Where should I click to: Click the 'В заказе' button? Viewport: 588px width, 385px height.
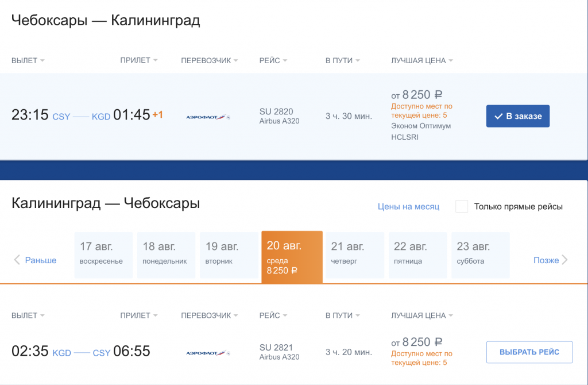[518, 116]
